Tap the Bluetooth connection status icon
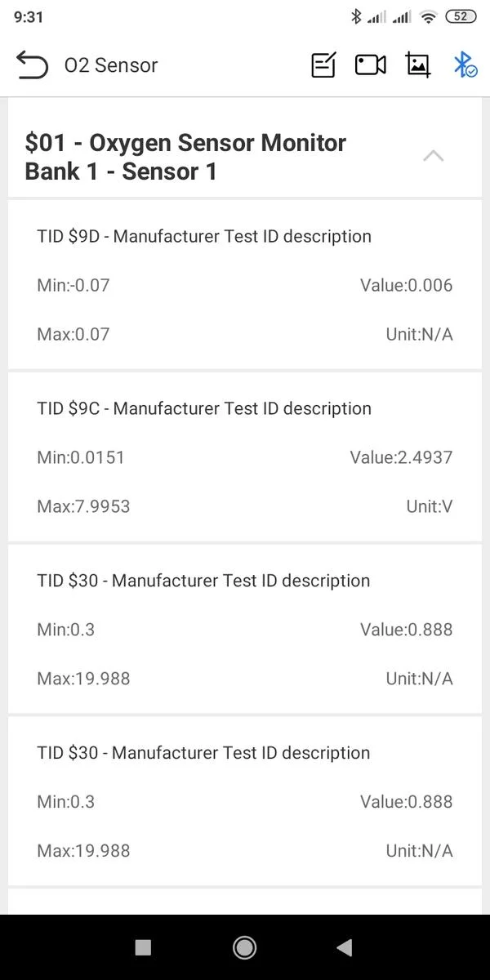 coord(465,65)
